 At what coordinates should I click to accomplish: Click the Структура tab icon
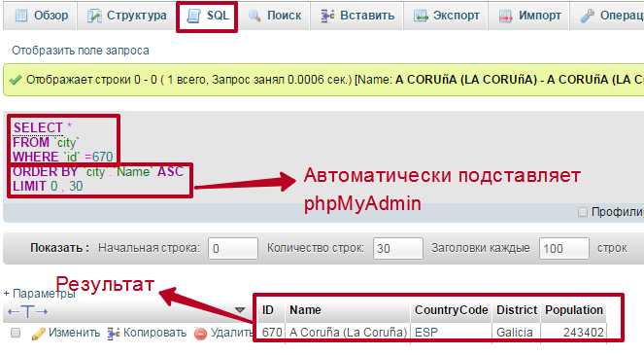click(94, 16)
